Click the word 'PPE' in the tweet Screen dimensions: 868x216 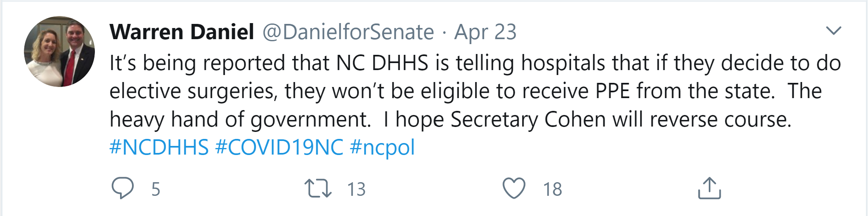(x=613, y=92)
